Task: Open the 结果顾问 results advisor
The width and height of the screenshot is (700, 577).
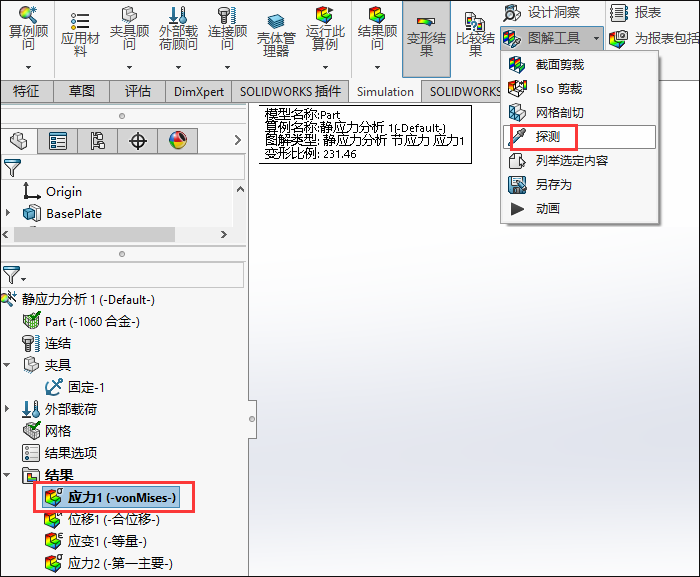Action: [377, 29]
